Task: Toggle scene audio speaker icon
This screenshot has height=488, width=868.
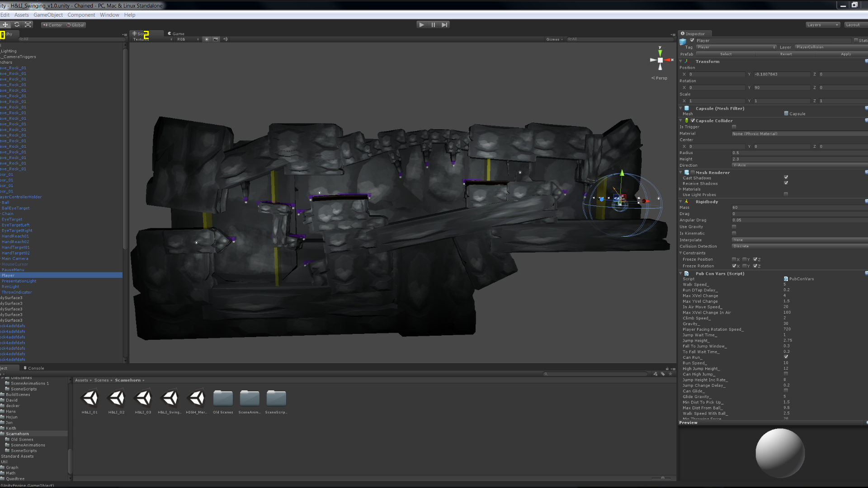Action: click(225, 39)
